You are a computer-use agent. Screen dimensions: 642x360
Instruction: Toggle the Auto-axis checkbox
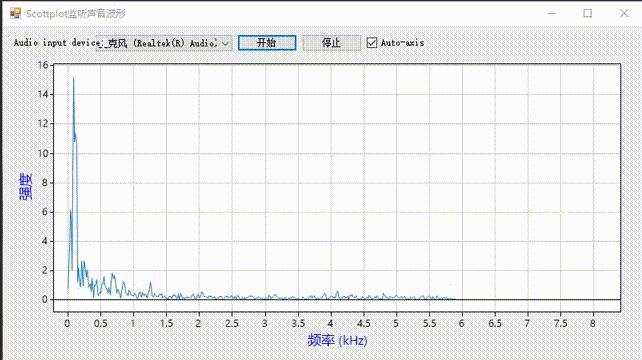click(x=372, y=43)
